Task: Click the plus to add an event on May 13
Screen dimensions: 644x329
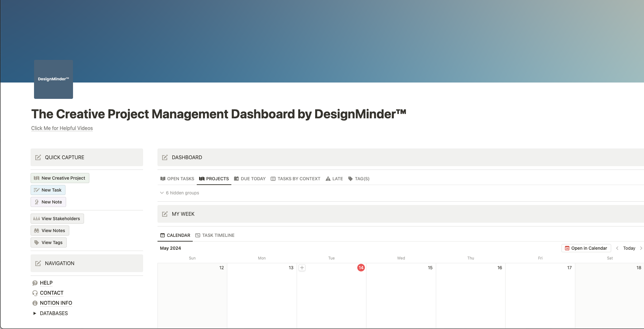Action: click(x=302, y=268)
